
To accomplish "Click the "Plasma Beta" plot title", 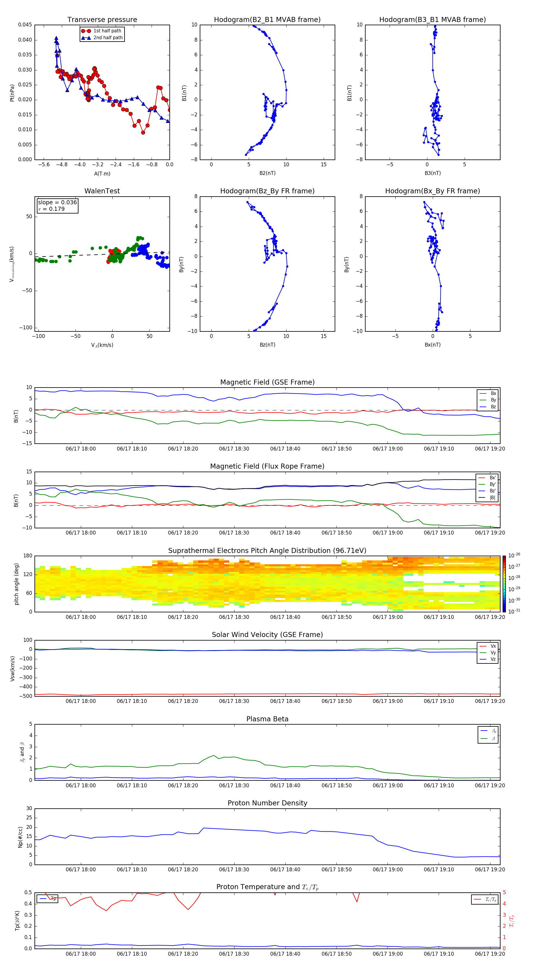I will click(x=267, y=719).
